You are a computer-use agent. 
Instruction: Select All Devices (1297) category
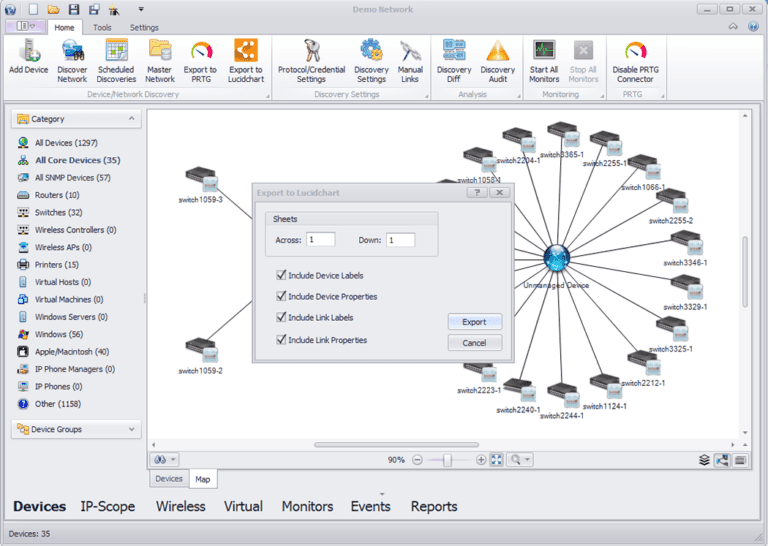66,142
